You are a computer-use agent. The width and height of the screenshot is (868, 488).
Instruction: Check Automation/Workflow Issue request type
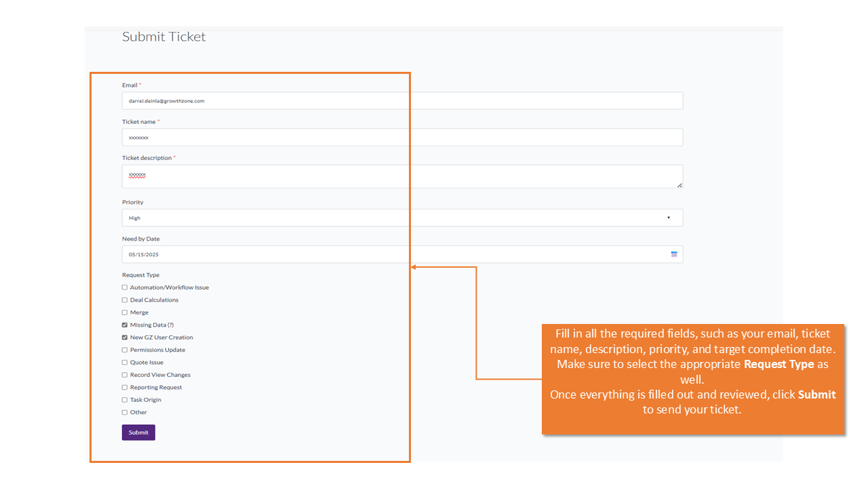click(x=125, y=287)
